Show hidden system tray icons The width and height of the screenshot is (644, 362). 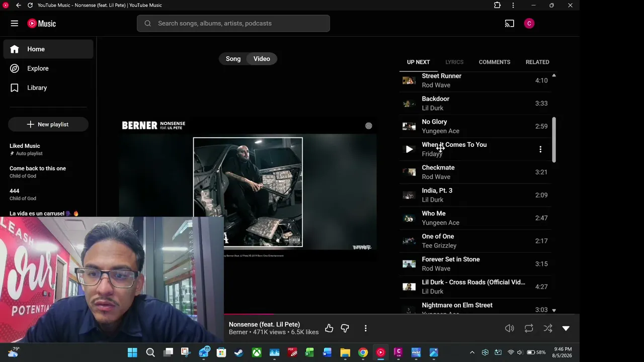click(472, 352)
